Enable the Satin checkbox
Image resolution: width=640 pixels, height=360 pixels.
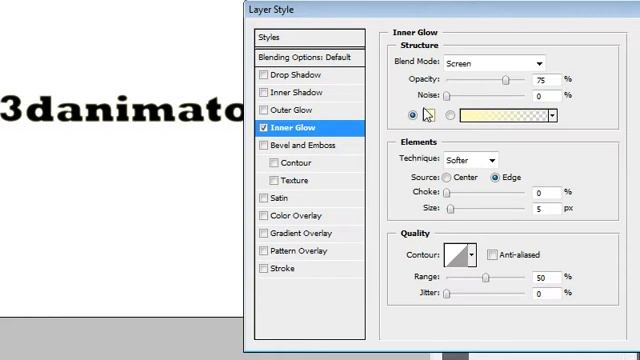(x=263, y=198)
